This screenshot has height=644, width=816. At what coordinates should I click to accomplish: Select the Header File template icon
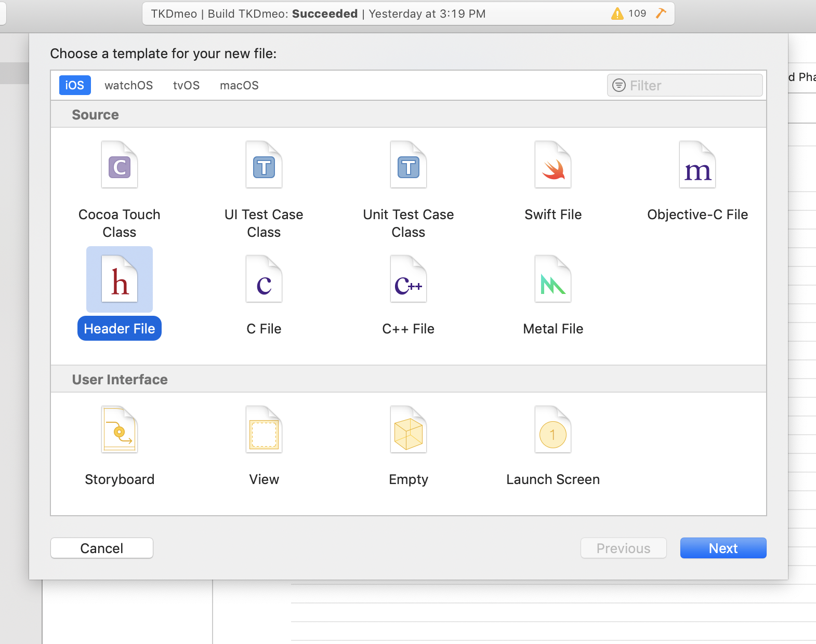(x=120, y=279)
